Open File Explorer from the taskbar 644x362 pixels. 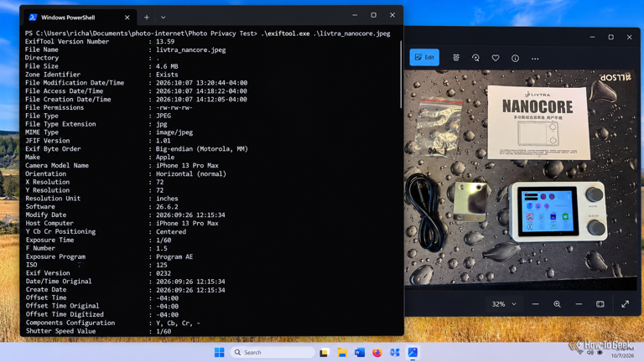(x=342, y=352)
